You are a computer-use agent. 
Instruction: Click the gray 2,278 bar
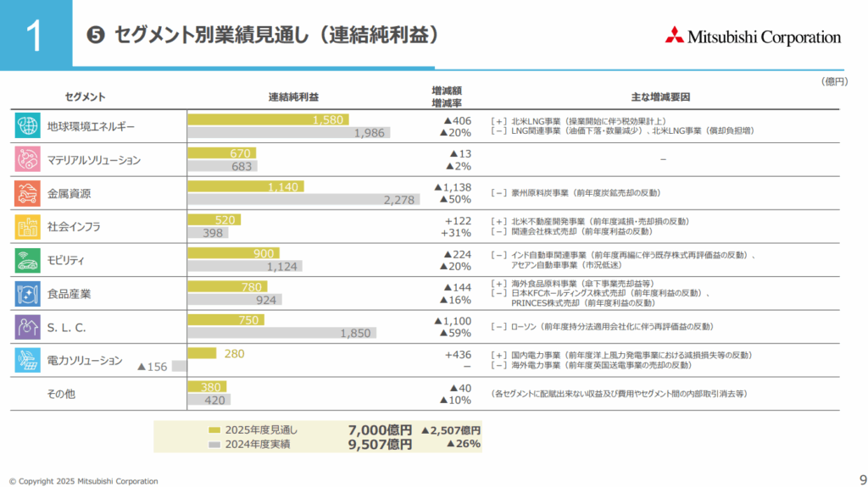click(304, 200)
